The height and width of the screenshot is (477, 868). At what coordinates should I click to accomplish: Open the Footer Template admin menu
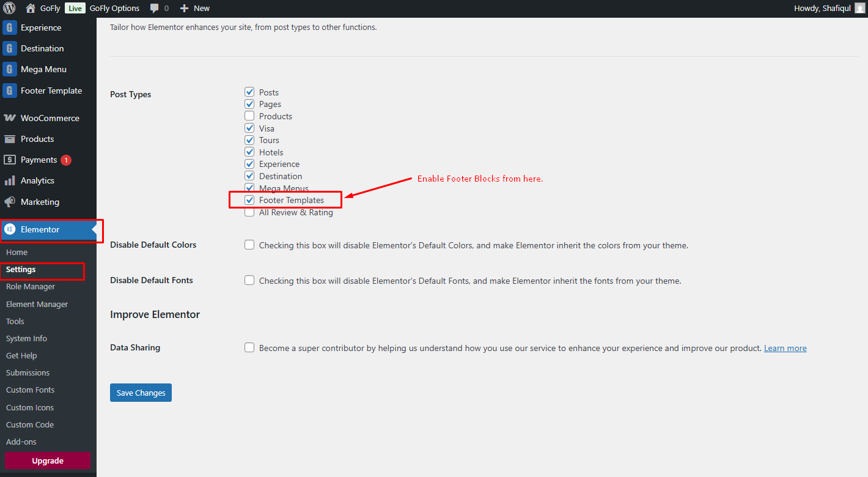click(48, 91)
